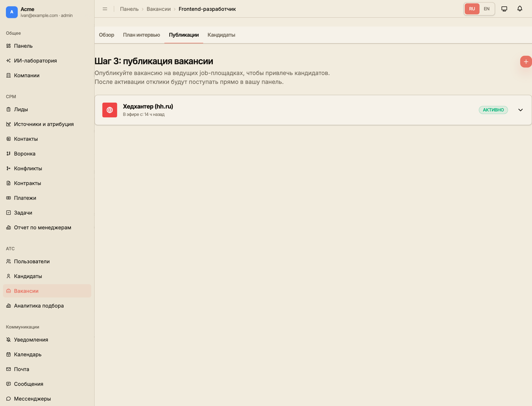Click the Платежи banknote icon
Image resolution: width=532 pixels, height=406 pixels.
(x=9, y=198)
